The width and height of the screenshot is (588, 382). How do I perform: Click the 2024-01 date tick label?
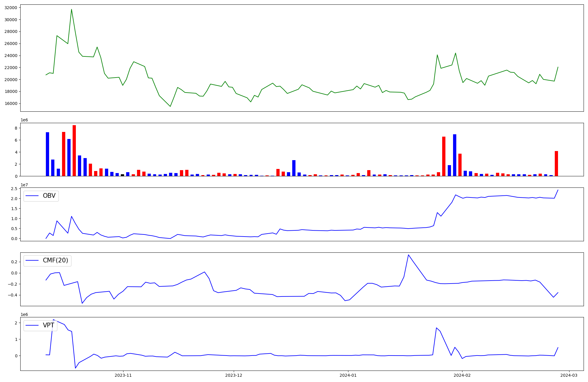[348, 375]
